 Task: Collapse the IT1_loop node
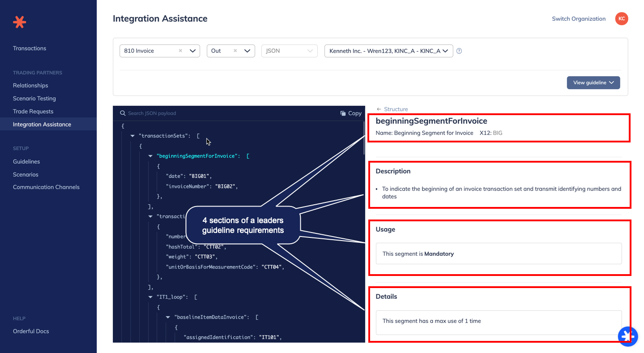coord(150,297)
